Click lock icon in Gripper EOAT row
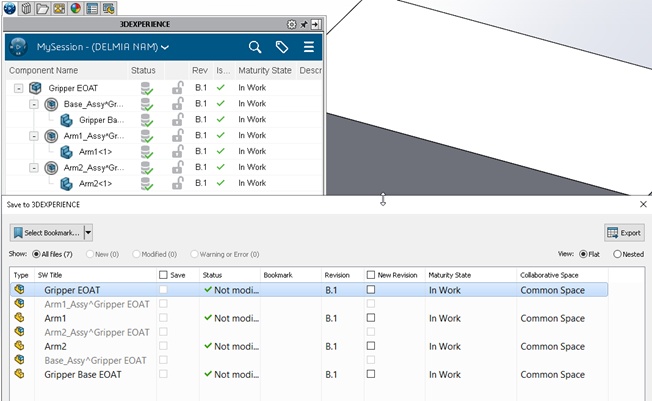The width and height of the screenshot is (652, 401). pos(178,88)
